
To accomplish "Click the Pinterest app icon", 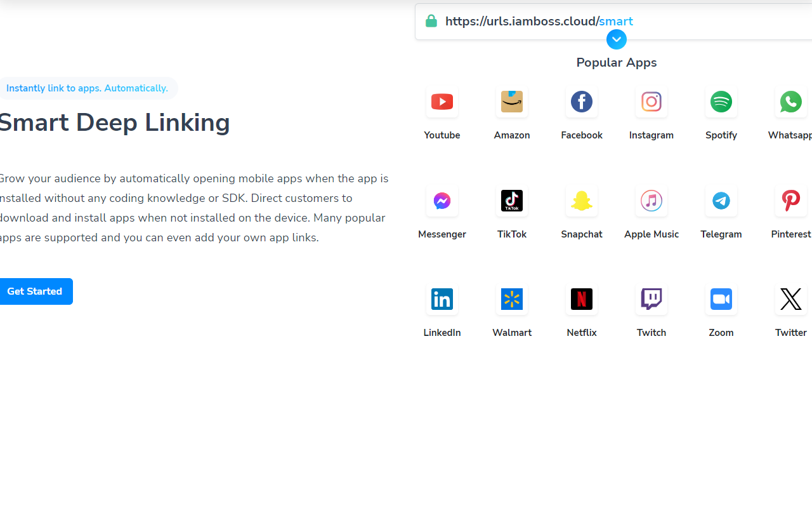I will (x=791, y=201).
